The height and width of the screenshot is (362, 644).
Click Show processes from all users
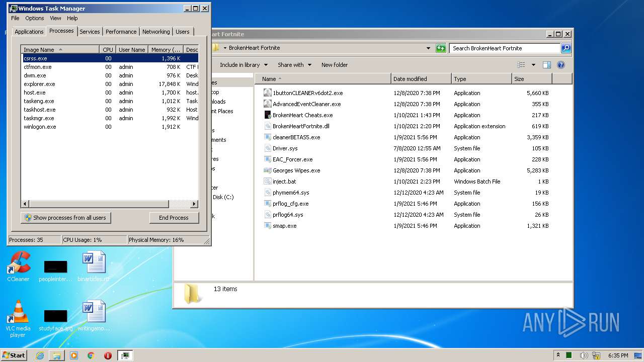point(66,218)
